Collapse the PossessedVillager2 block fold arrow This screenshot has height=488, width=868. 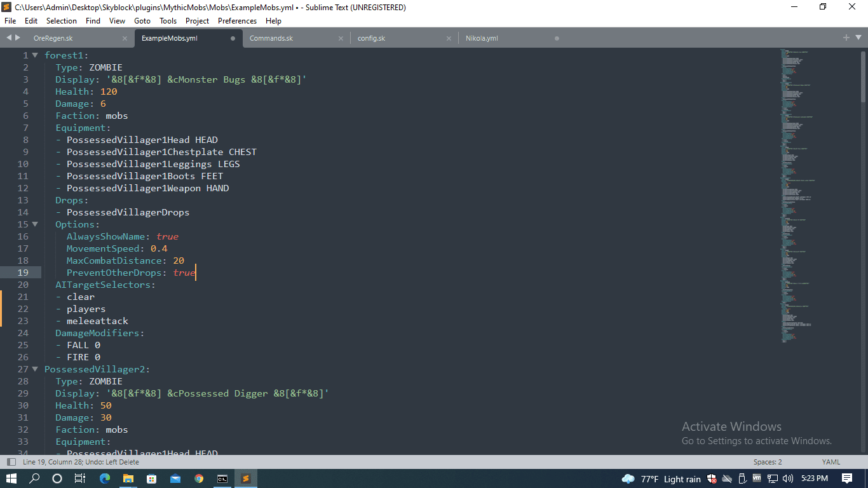pyautogui.click(x=35, y=369)
